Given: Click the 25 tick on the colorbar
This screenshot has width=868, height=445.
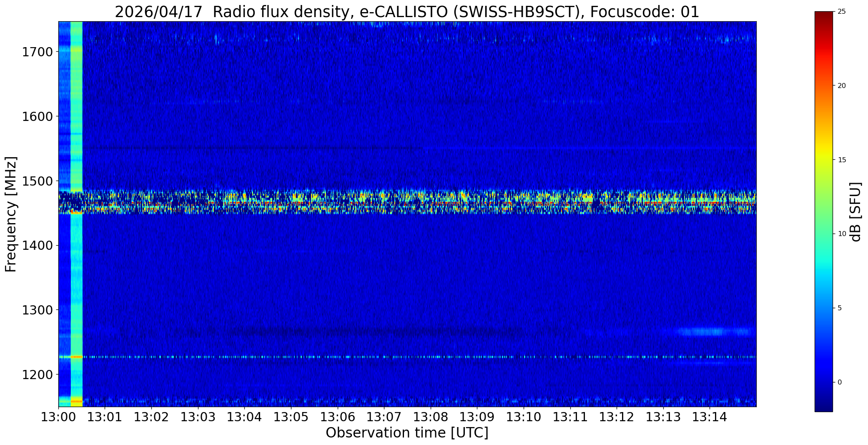Looking at the screenshot, I should pyautogui.click(x=841, y=12).
